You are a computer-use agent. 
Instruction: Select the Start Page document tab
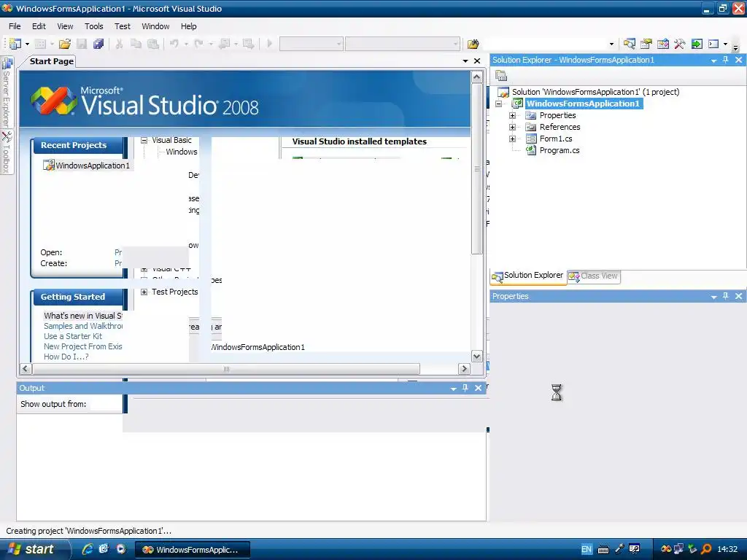[x=52, y=61]
